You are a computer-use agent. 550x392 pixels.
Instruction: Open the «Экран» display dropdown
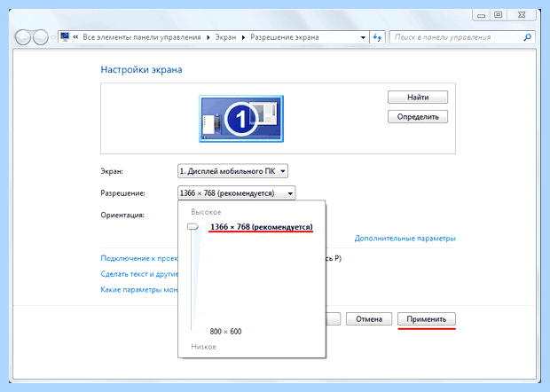tap(233, 171)
